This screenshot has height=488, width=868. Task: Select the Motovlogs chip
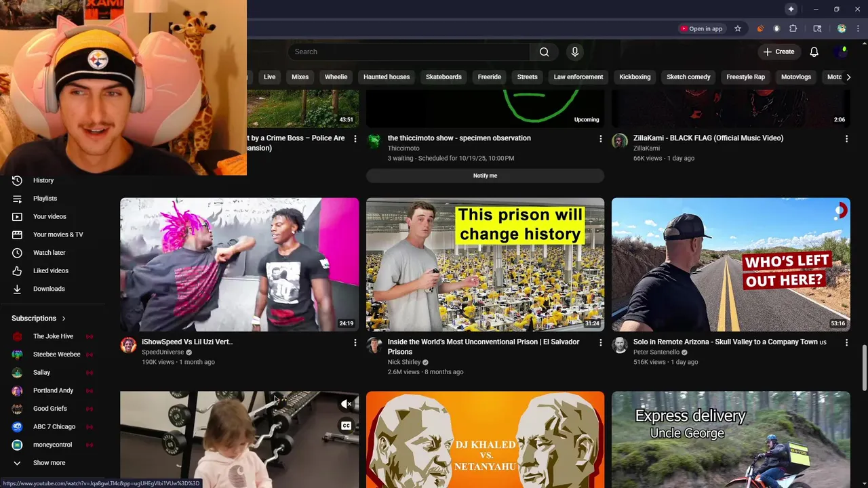(x=796, y=77)
